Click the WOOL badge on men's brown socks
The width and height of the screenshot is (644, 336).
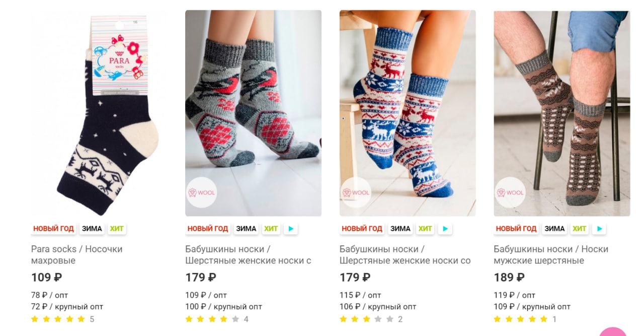[x=510, y=192]
